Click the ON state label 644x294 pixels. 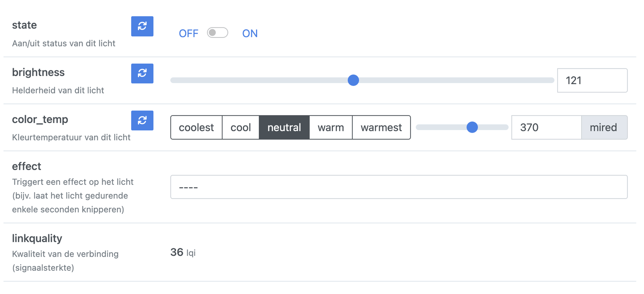tap(250, 33)
